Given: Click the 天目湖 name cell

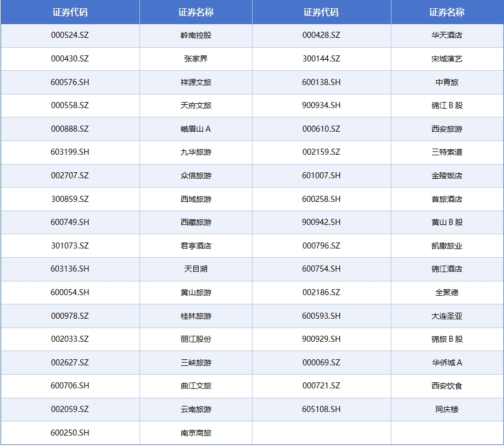Looking at the screenshot, I should tap(196, 269).
